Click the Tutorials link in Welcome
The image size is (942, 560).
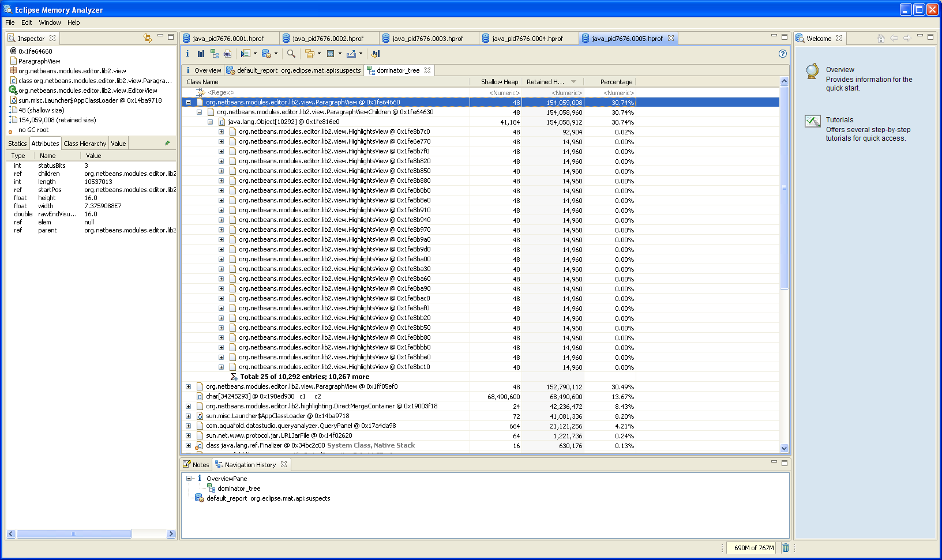(839, 120)
